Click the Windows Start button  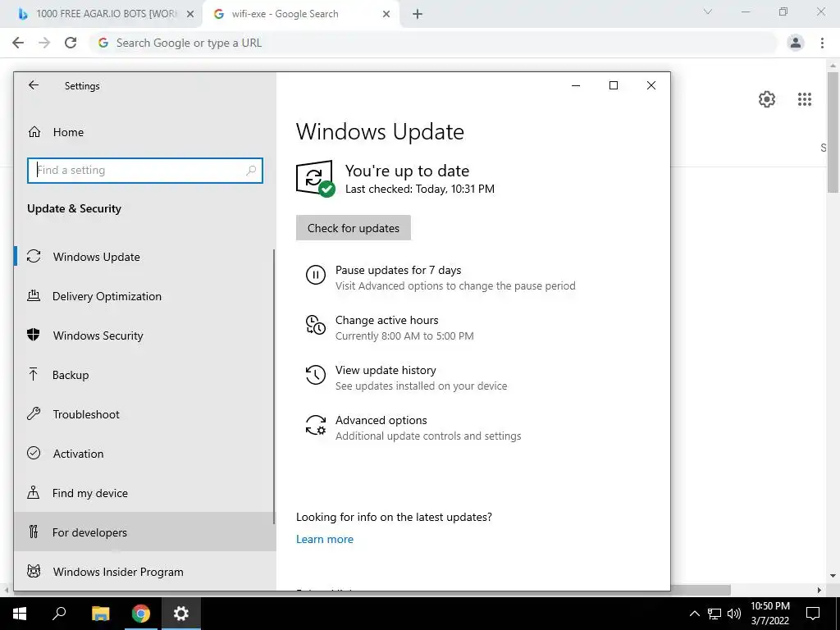(20, 614)
